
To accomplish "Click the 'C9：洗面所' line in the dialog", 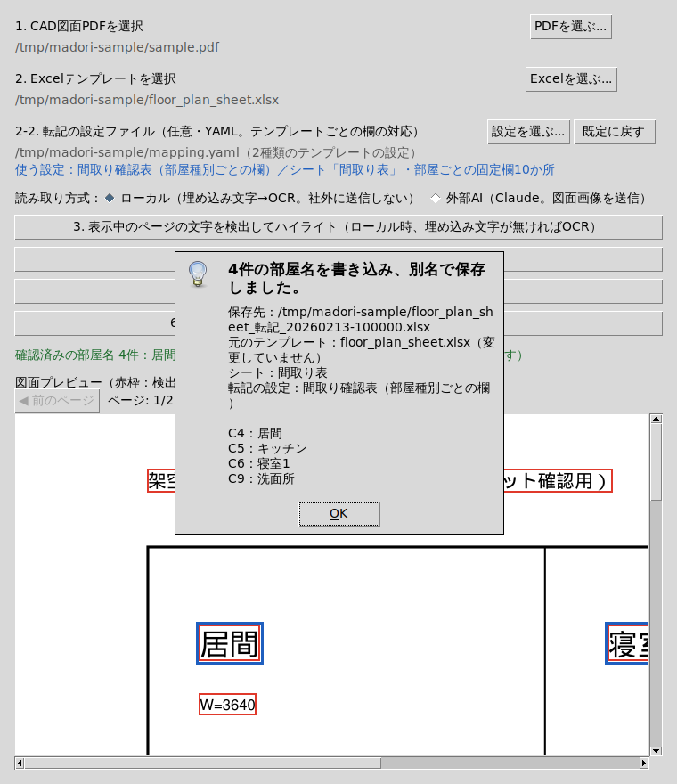I will [261, 479].
